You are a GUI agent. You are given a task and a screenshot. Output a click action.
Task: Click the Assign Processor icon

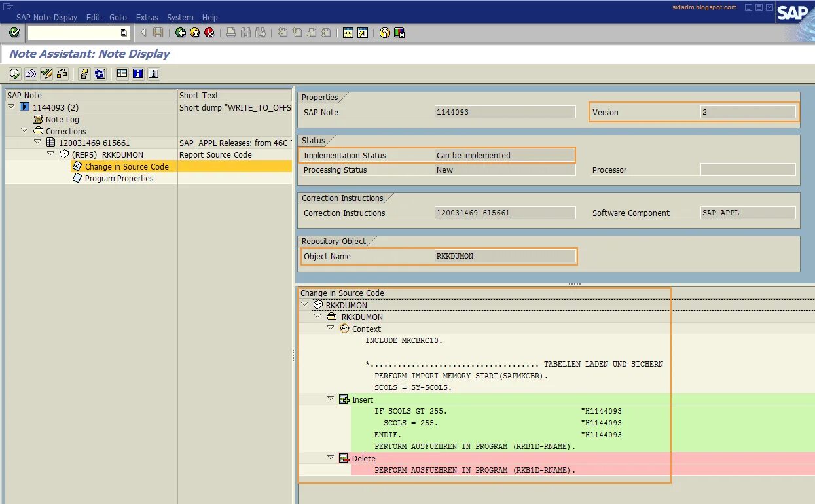[x=62, y=74]
